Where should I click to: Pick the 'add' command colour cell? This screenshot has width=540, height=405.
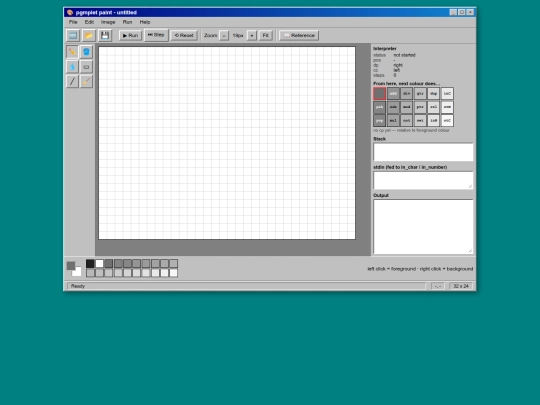pos(393,94)
